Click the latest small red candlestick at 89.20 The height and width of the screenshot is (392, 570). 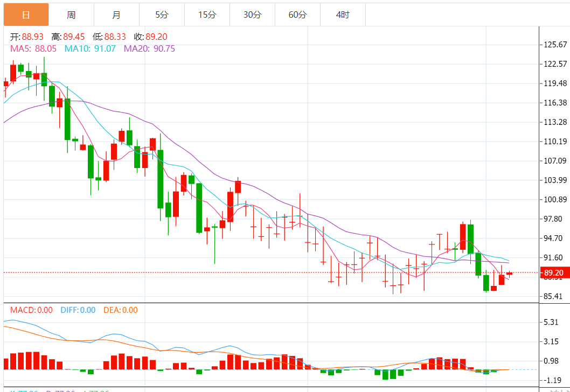509,274
